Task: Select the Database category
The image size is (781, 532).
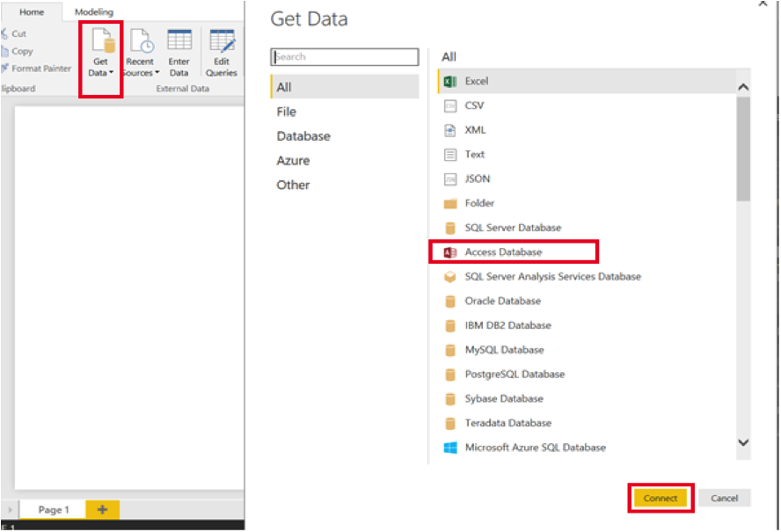Action: [x=303, y=136]
